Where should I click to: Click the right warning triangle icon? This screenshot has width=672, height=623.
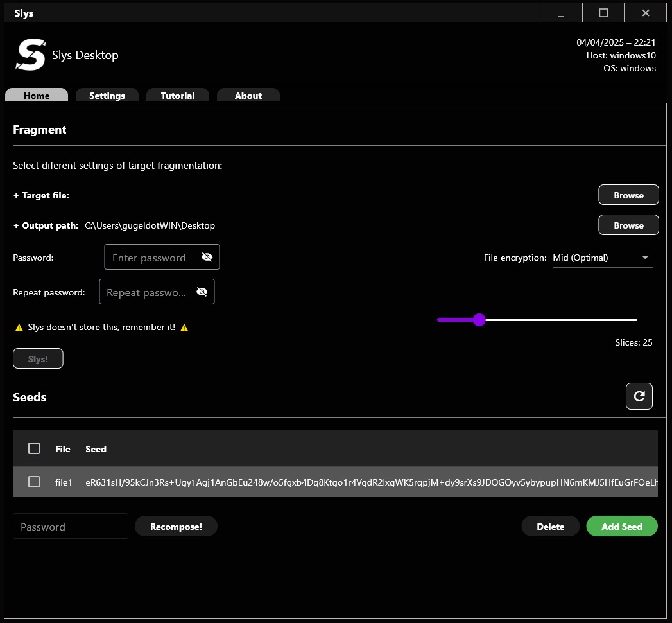click(x=184, y=328)
